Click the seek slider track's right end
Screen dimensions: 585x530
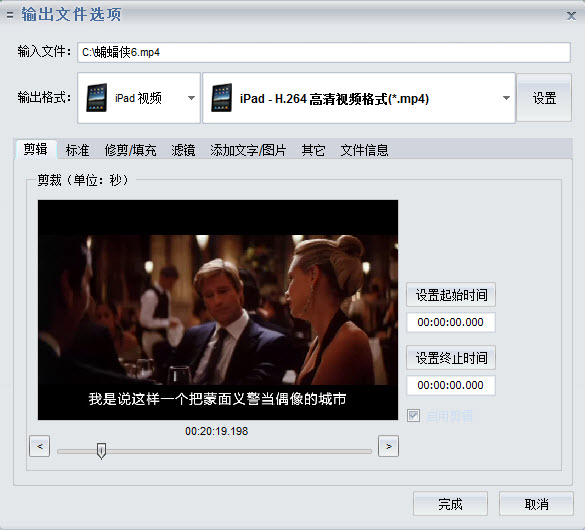tap(369, 451)
